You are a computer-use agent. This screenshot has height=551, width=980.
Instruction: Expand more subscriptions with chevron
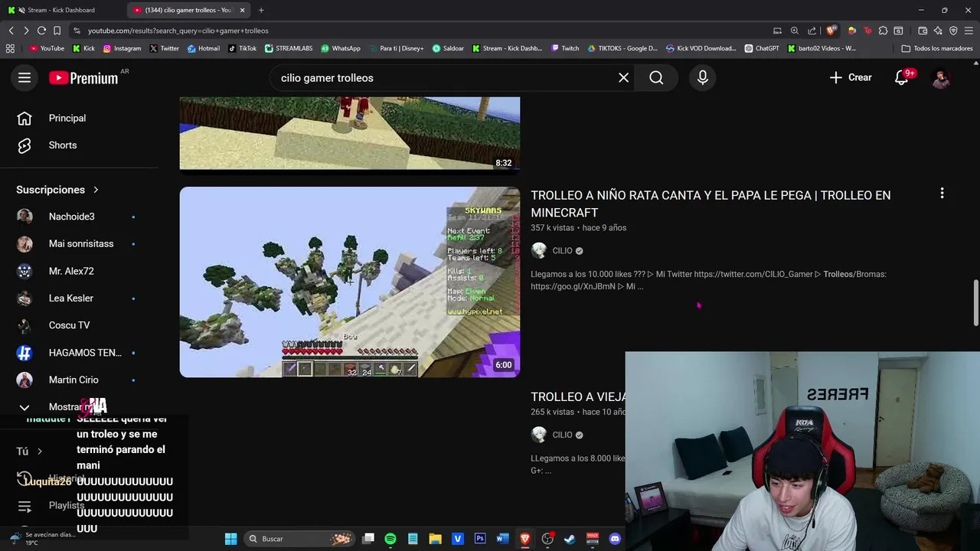coord(24,407)
